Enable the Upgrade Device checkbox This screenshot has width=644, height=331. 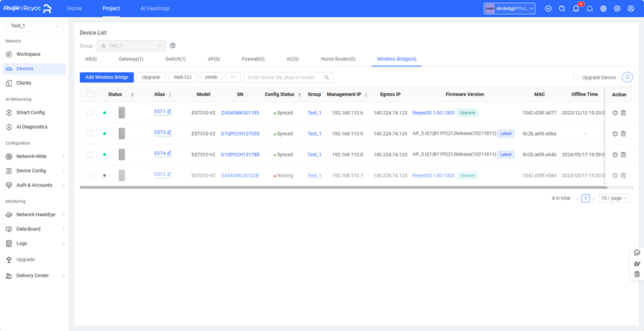tap(575, 78)
